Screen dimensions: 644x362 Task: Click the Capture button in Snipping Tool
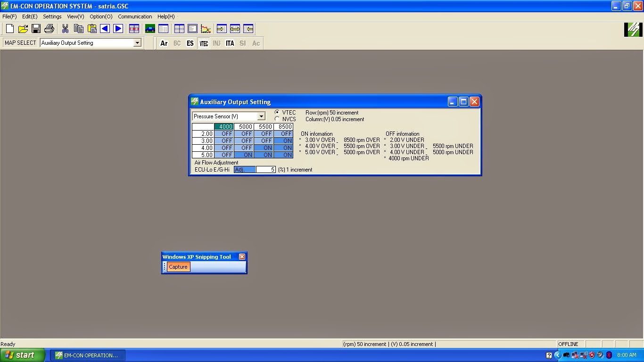tap(178, 267)
